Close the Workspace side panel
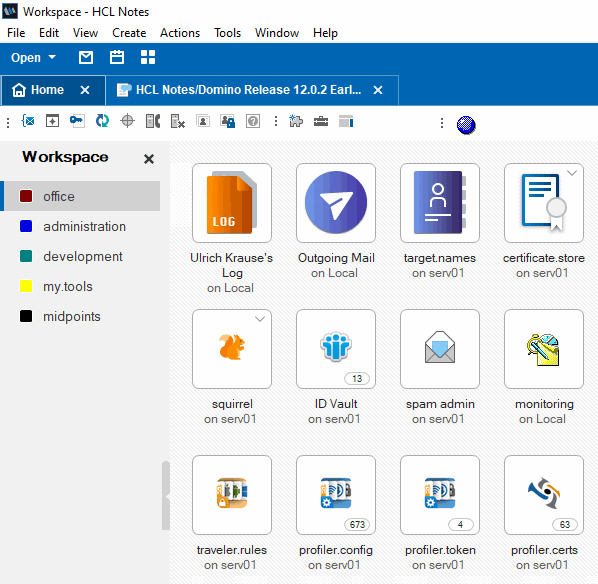The width and height of the screenshot is (598, 584). point(149,159)
